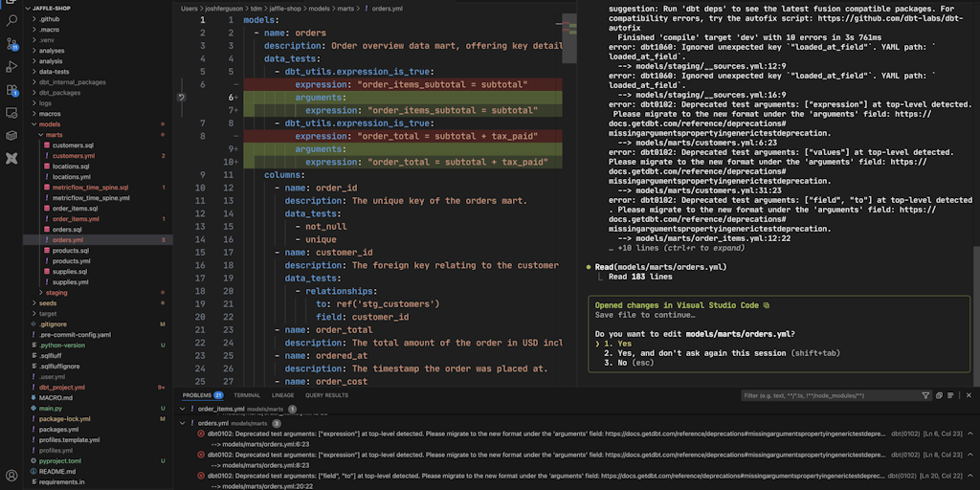This screenshot has width=980, height=490.
Task: Open the Extensions view icon
Action: (x=11, y=90)
